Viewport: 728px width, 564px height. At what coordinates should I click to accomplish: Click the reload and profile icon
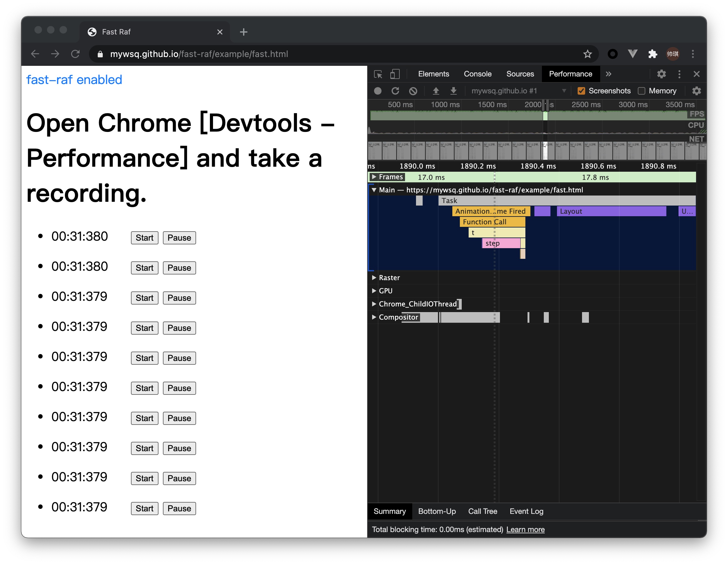click(x=395, y=91)
